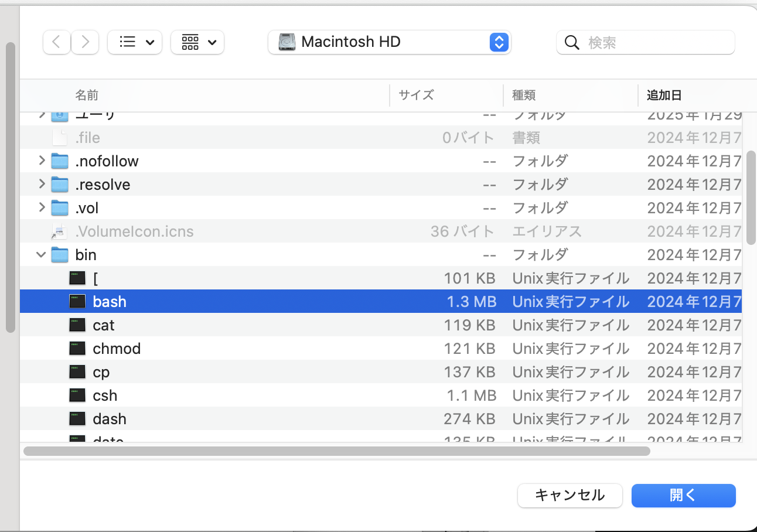This screenshot has width=757, height=532.
Task: Go back with the left chevron button
Action: pos(57,42)
